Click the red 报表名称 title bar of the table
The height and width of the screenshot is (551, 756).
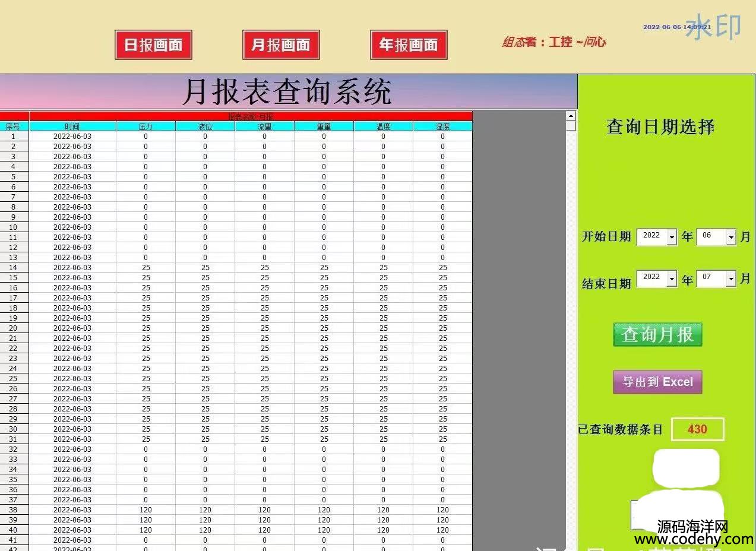pos(251,116)
